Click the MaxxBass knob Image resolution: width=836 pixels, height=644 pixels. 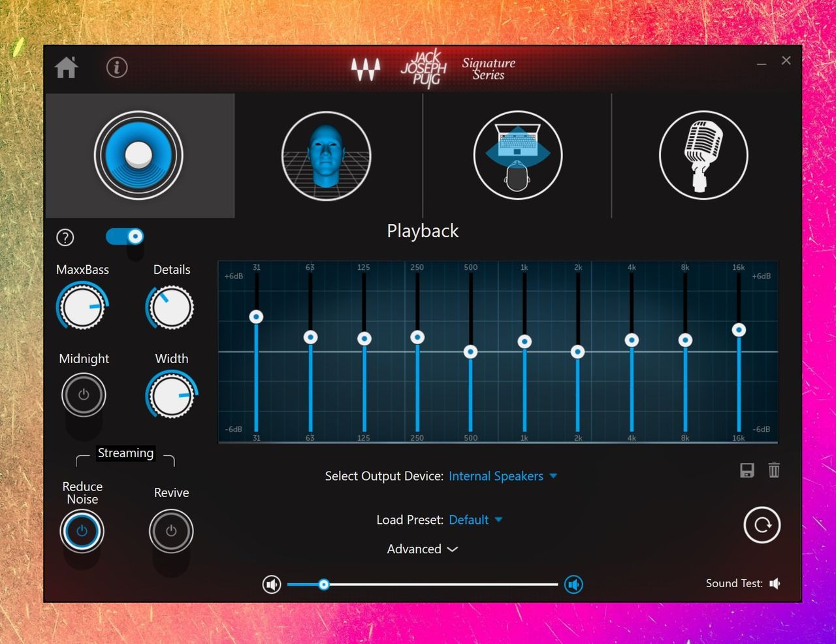click(x=82, y=306)
